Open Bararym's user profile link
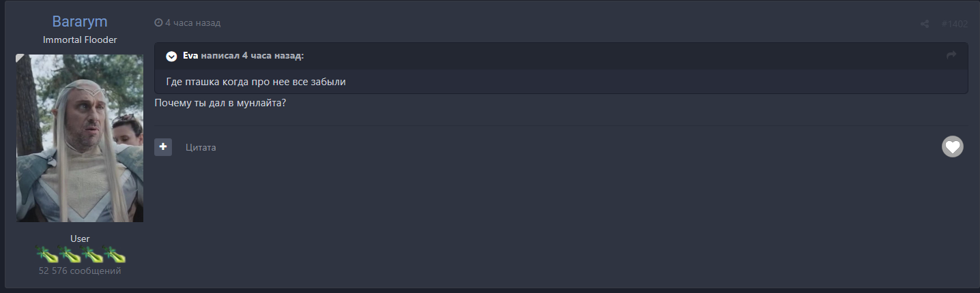This screenshot has width=980, height=293. pos(80,22)
